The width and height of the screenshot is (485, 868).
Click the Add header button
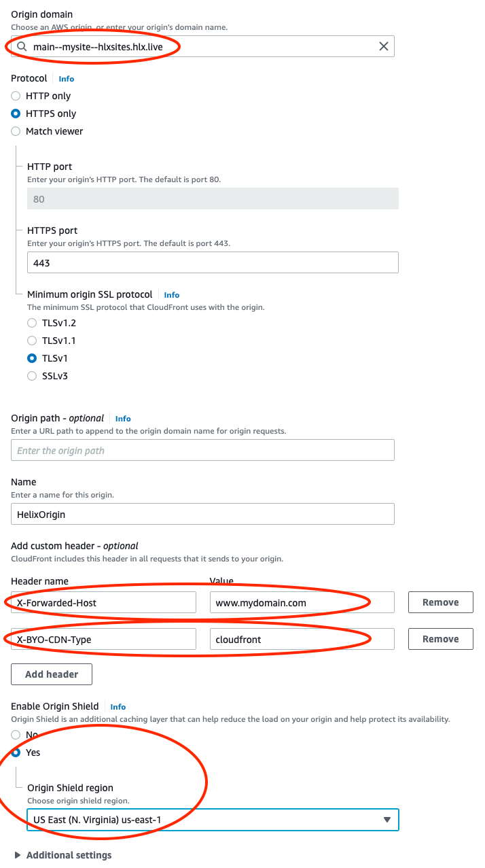point(52,674)
